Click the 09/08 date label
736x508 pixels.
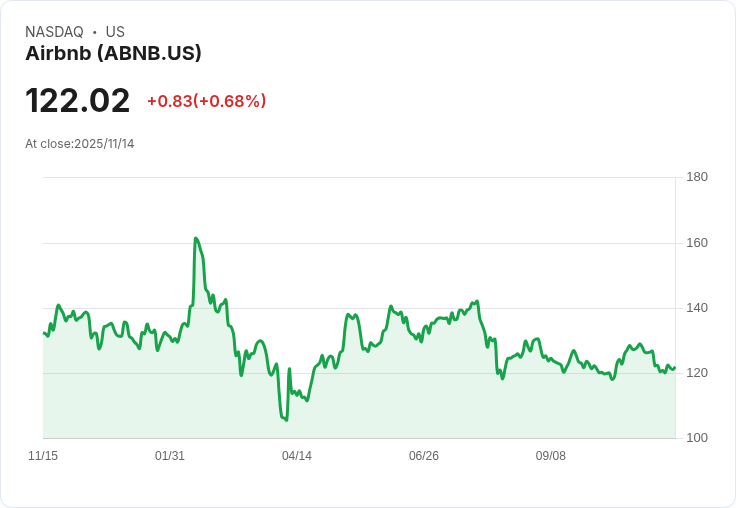551,456
